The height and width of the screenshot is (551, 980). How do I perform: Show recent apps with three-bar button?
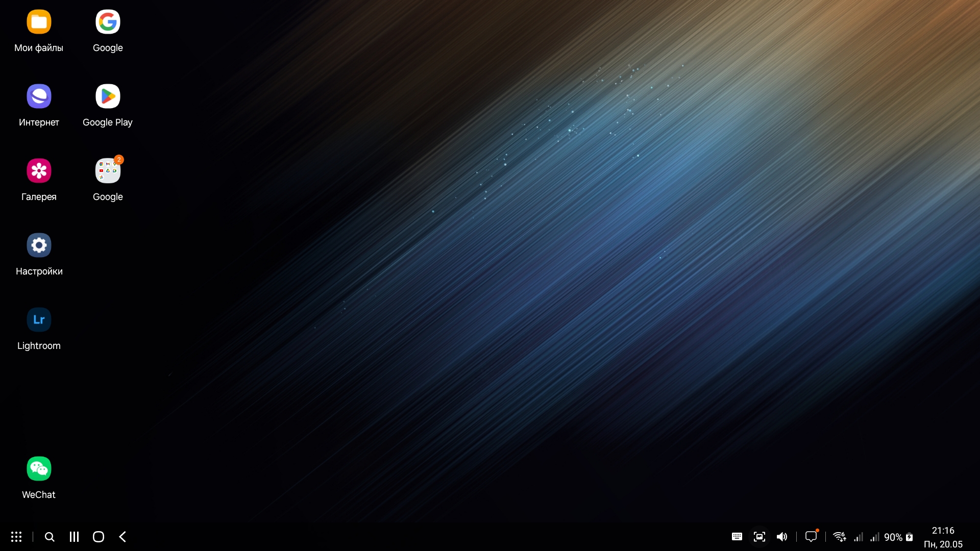tap(74, 537)
